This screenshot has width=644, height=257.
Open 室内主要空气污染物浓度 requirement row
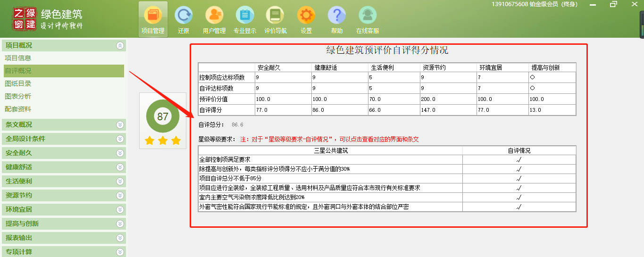click(330, 197)
